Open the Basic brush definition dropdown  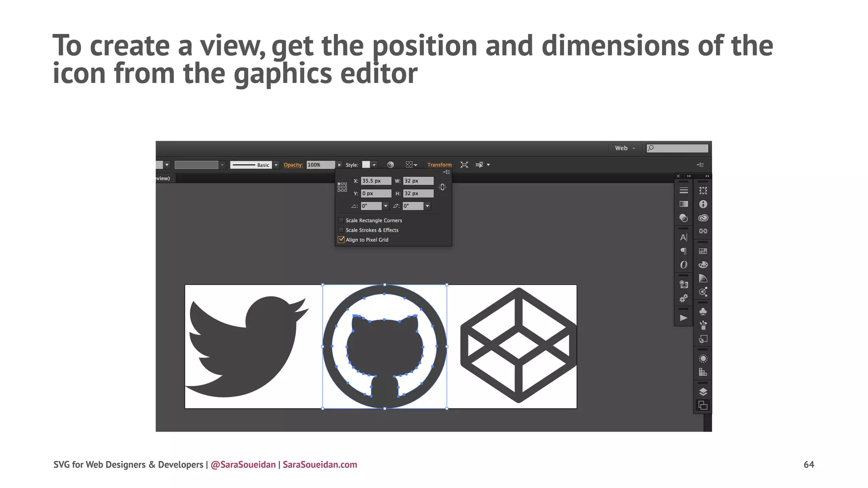click(x=276, y=165)
